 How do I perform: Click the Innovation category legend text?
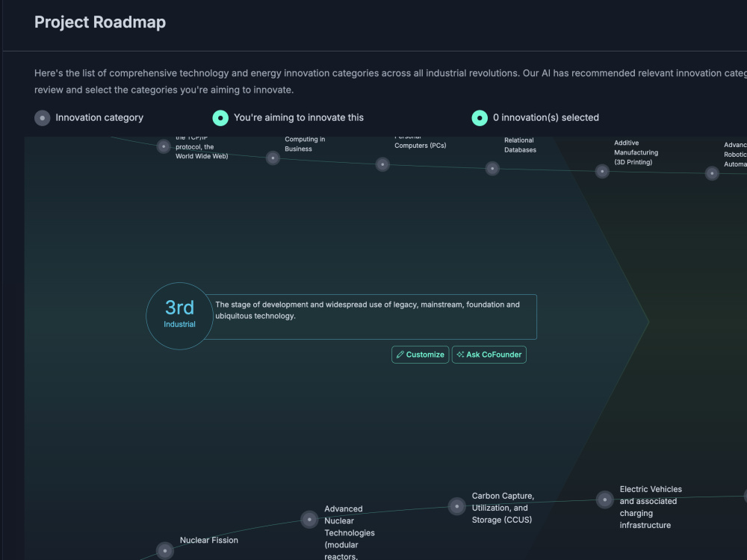99,118
